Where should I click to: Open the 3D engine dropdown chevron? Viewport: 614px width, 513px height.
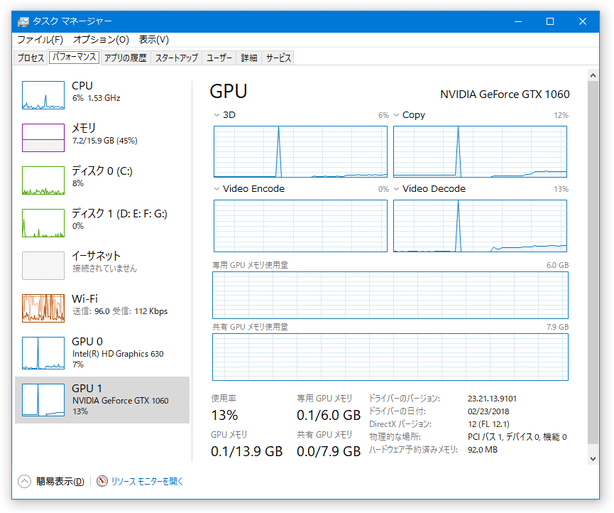217,115
